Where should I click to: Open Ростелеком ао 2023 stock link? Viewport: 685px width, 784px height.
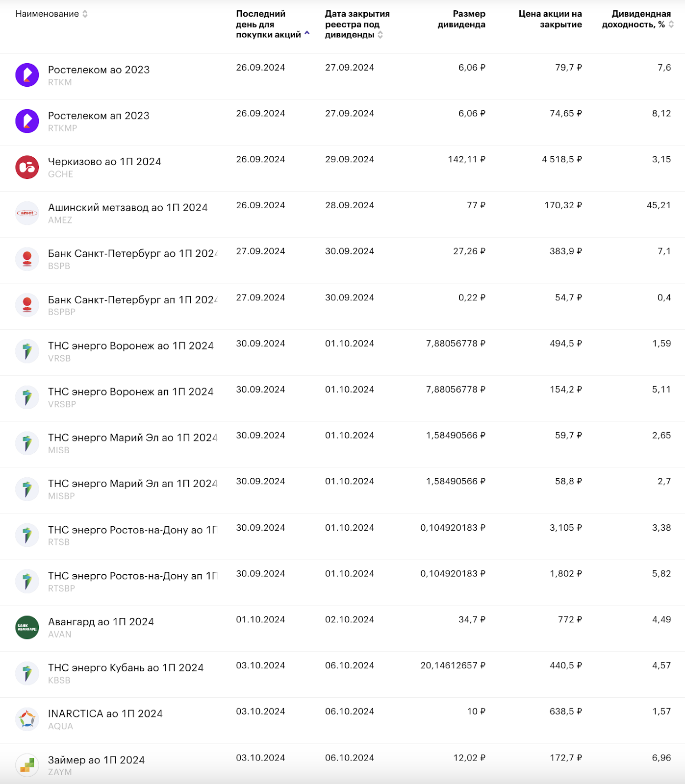99,70
